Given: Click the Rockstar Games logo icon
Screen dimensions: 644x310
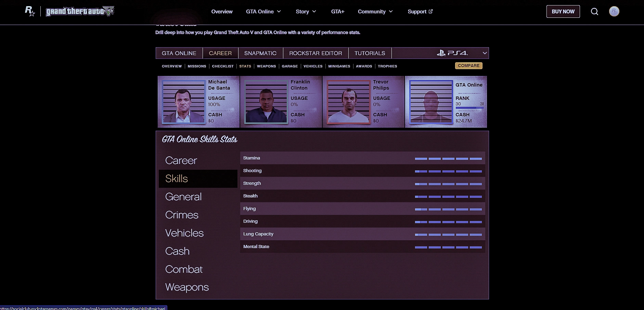Looking at the screenshot, I should click(x=30, y=11).
